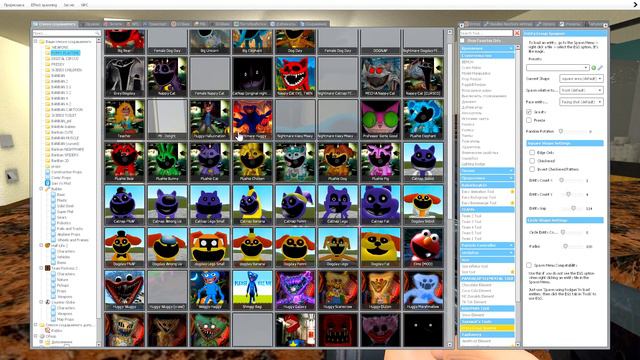Toggle the Gravity checkbox
Screen dimensions: 640x360
[x=529, y=111]
